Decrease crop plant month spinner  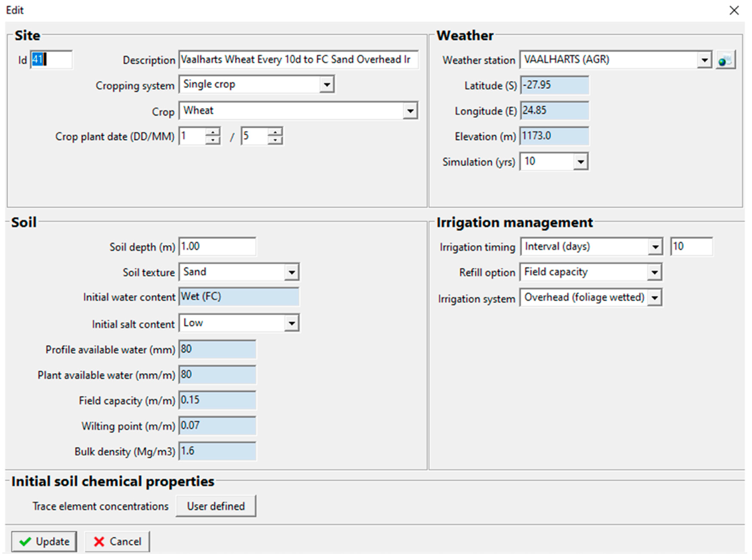click(275, 140)
